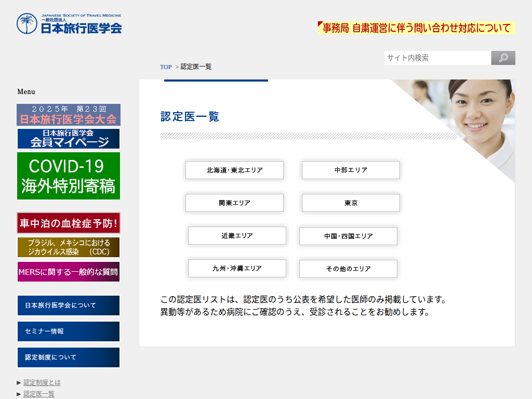Select the 中部エリア button
The width and height of the screenshot is (532, 399).
point(351,170)
